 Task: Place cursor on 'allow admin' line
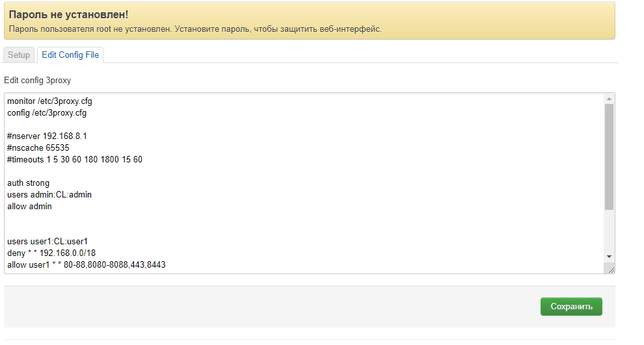29,207
